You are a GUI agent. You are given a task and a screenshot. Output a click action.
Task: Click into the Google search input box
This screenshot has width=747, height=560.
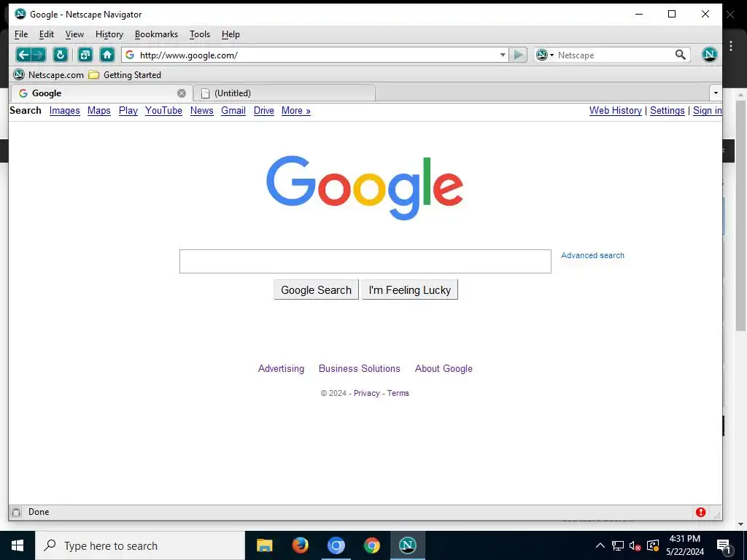tap(365, 262)
